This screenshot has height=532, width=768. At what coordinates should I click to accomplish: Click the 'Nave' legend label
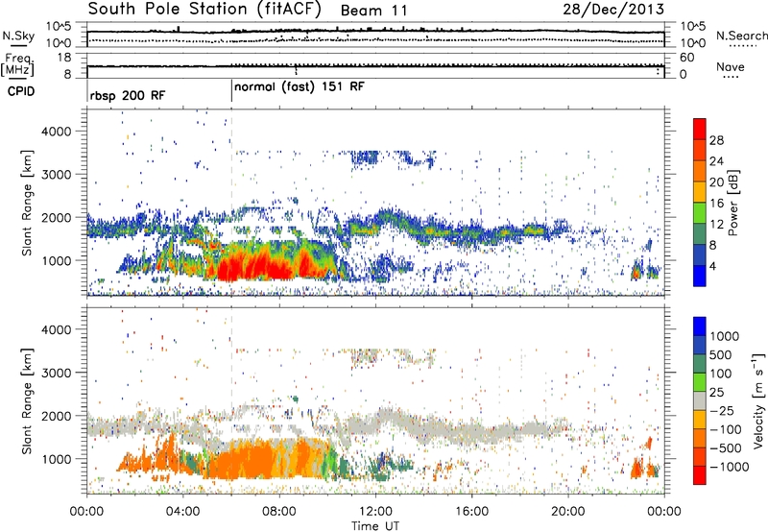(x=731, y=67)
